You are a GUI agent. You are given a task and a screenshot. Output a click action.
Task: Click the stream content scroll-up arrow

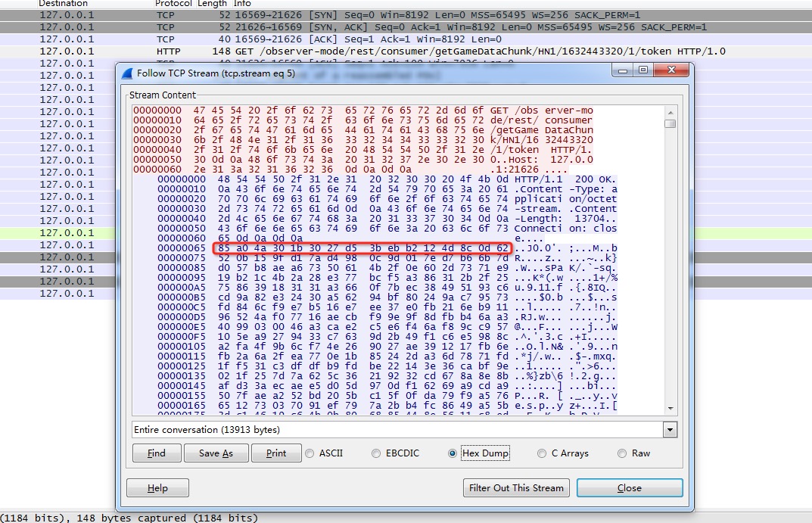pos(670,112)
